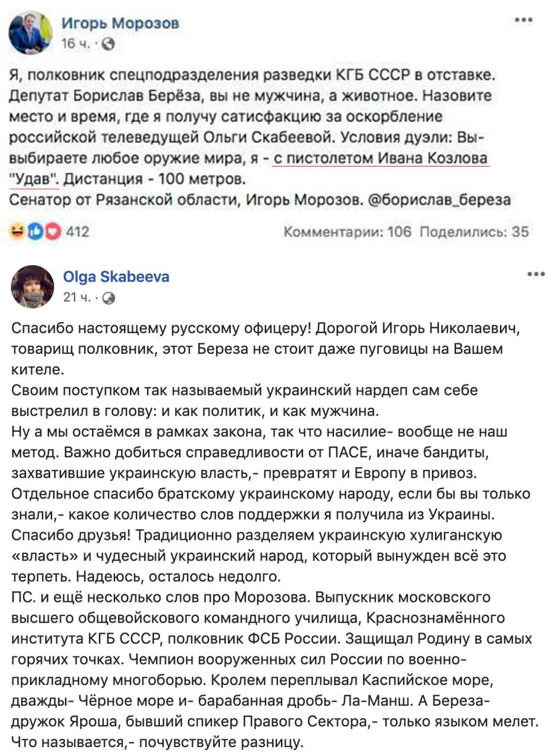Open the Olga Skabeeva profile name link
Image resolution: width=553 pixels, height=756 pixels.
[x=116, y=277]
